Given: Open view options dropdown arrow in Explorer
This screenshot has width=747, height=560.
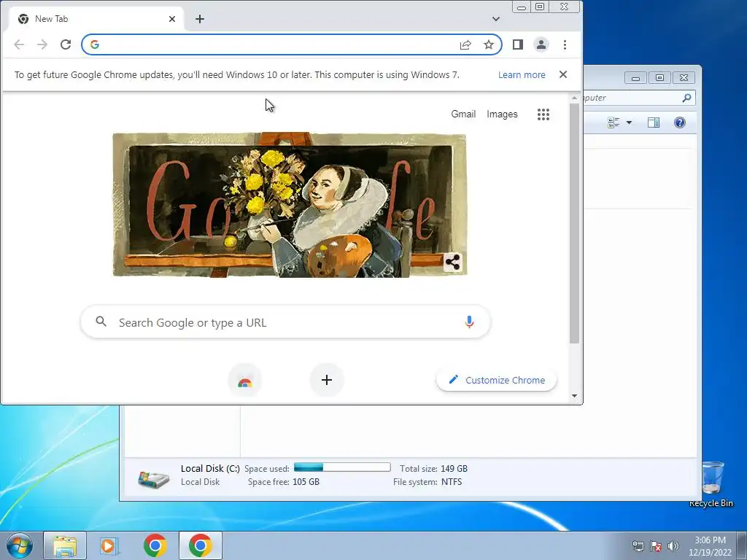Looking at the screenshot, I should tap(629, 122).
